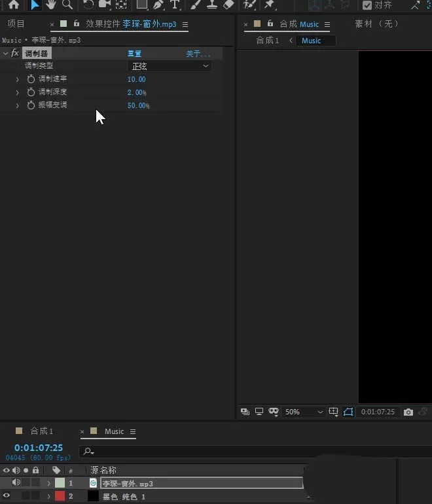Close the Effect Controls panel tab
The width and height of the screenshot is (432, 504).
pyautogui.click(x=52, y=24)
